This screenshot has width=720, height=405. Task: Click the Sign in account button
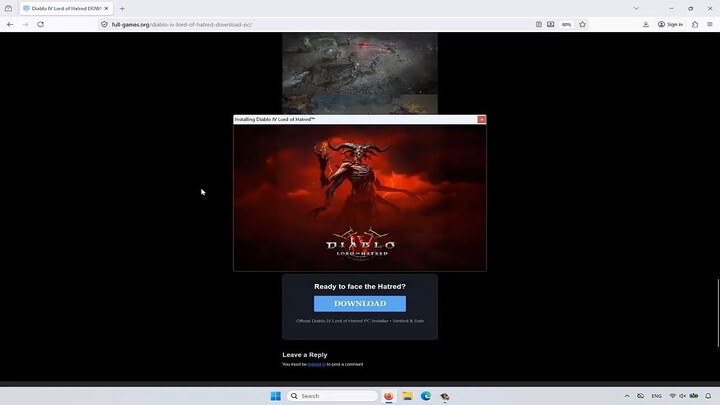[x=670, y=24]
